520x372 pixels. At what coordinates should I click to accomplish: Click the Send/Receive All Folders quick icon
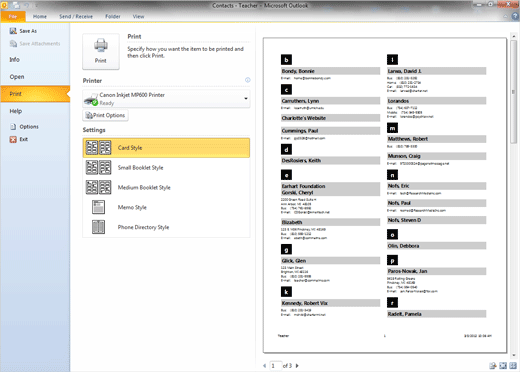(16, 5)
